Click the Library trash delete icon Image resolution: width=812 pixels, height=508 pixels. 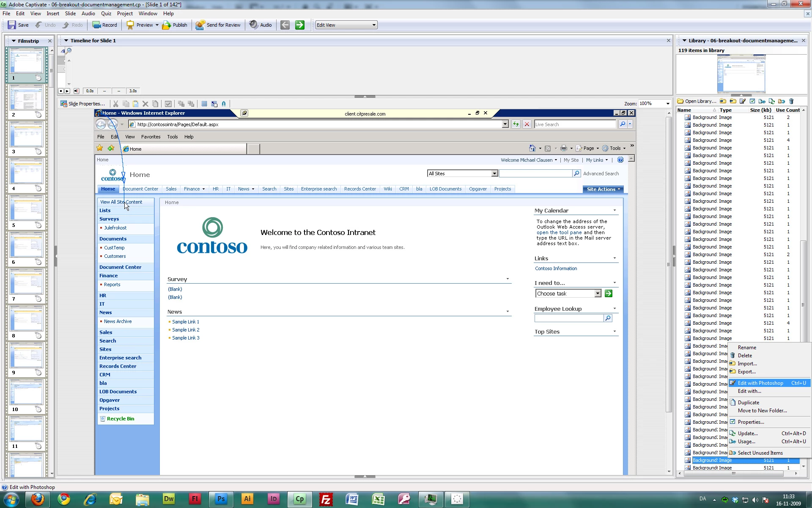pyautogui.click(x=791, y=101)
